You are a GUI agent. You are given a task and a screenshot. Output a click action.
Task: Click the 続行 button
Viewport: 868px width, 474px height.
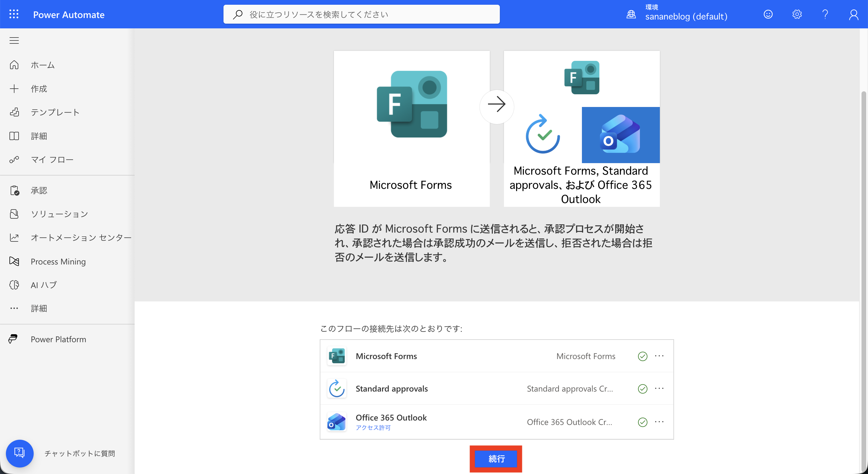tap(496, 459)
